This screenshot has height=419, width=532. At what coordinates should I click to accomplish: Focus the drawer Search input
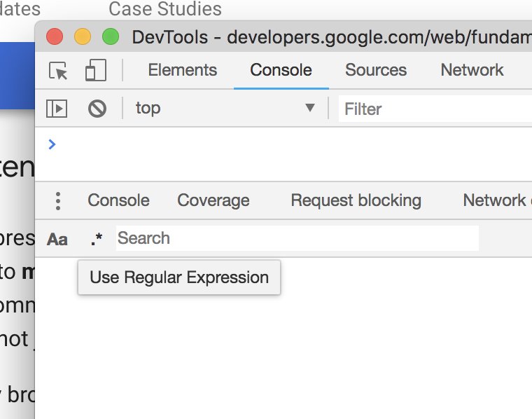297,238
